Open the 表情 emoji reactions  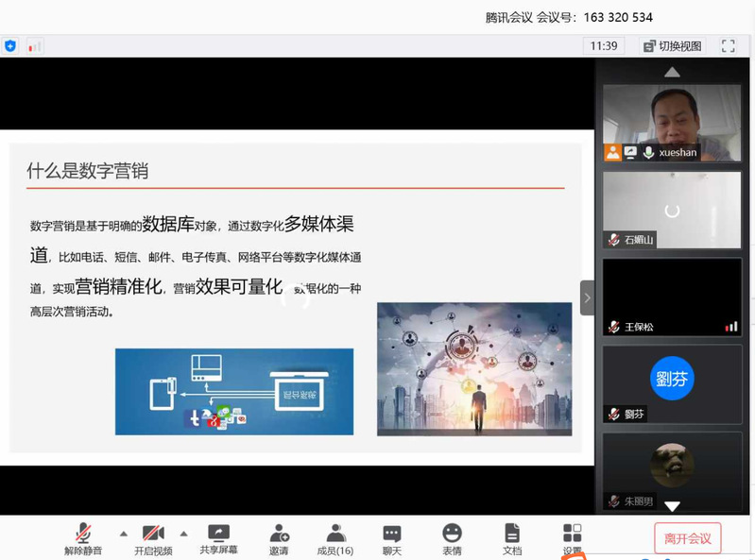tap(452, 538)
